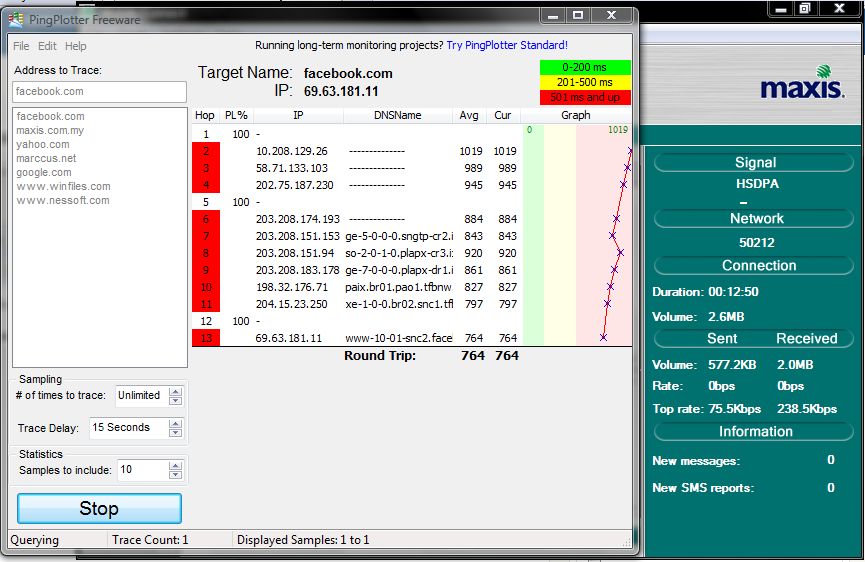Viewport: 865px width, 562px height.
Task: Follow the Try PingPlotter Standard link
Action: [x=507, y=45]
